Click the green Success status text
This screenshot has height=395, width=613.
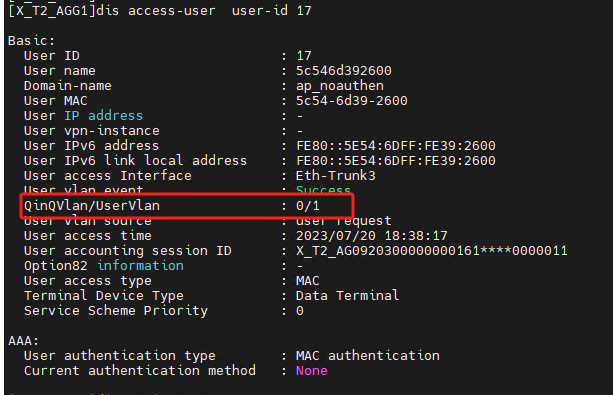[323, 190]
